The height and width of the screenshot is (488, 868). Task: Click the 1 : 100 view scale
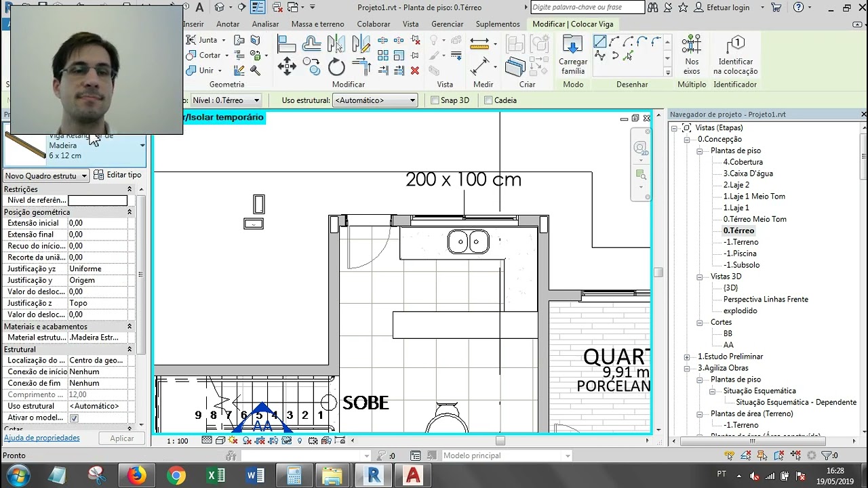pyautogui.click(x=178, y=441)
